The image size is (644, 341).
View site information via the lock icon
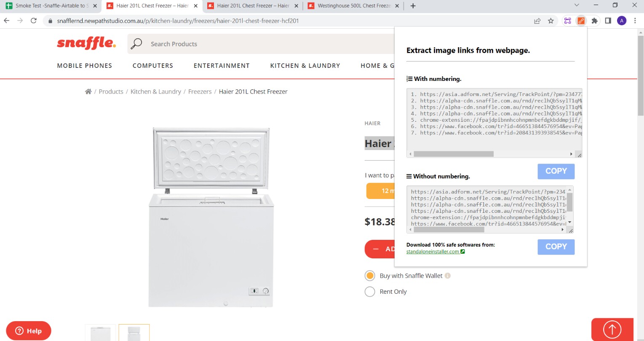coord(50,21)
